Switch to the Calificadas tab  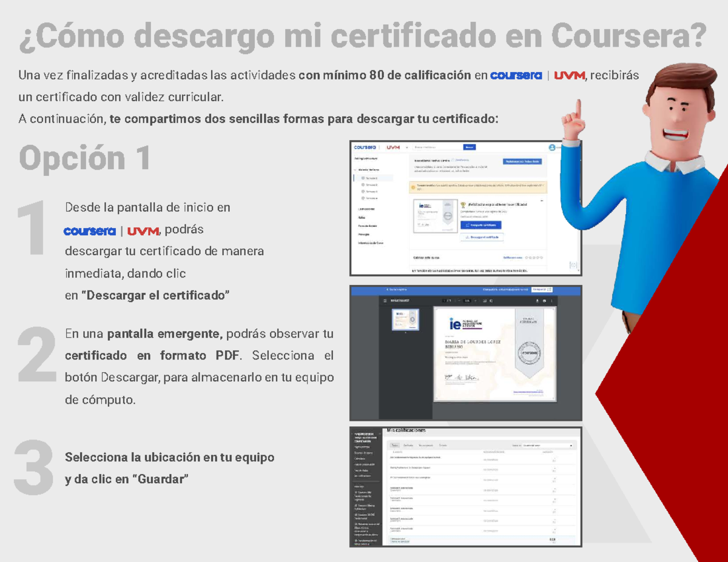click(409, 444)
